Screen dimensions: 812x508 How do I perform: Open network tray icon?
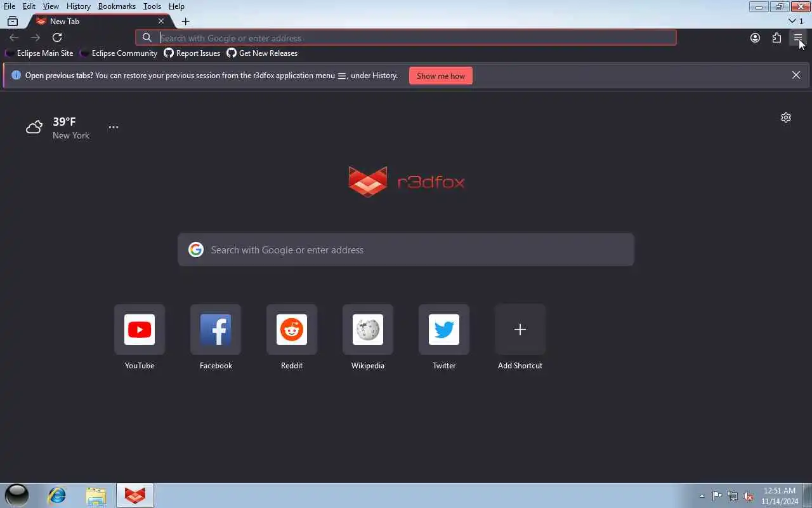coord(733,496)
